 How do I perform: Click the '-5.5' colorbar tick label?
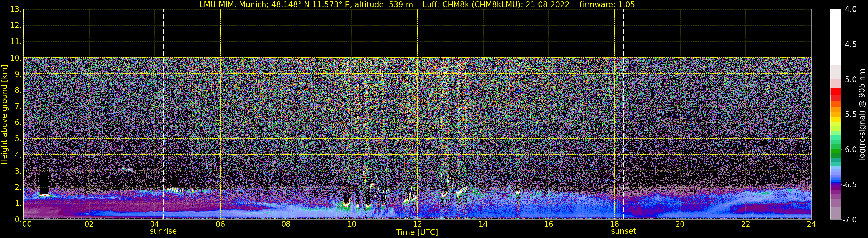pos(849,115)
